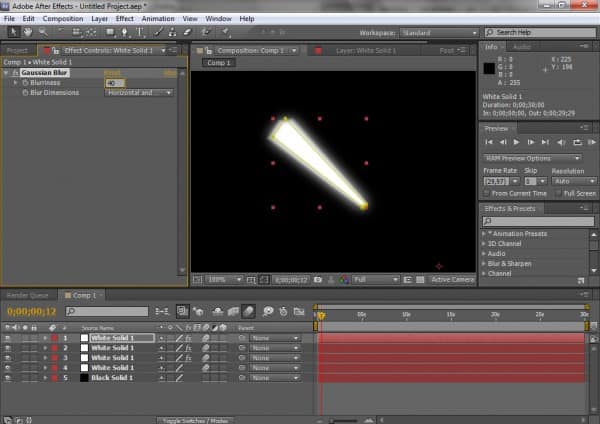Jump to first frame in Preview panel

[489, 143]
